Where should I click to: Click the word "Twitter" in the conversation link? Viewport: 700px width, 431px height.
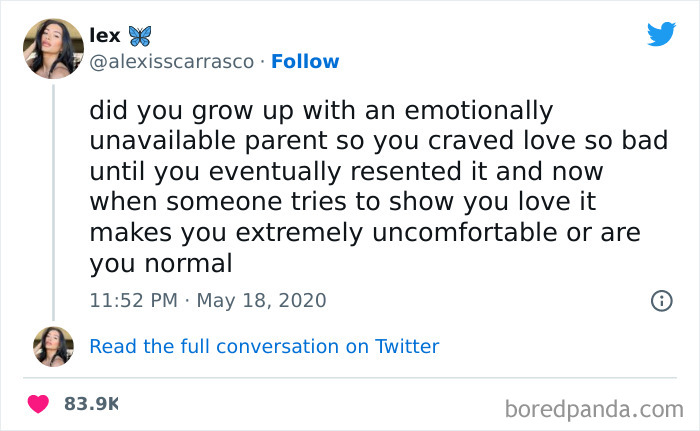pos(407,347)
